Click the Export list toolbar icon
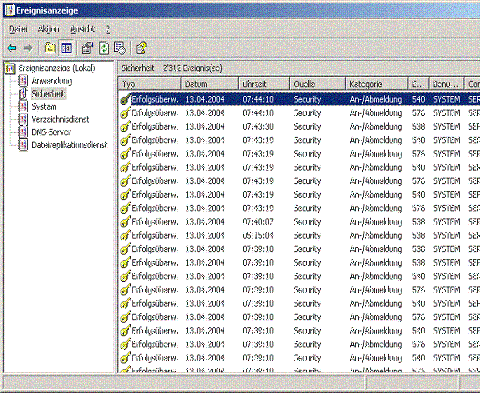The image size is (480, 393). point(120,48)
